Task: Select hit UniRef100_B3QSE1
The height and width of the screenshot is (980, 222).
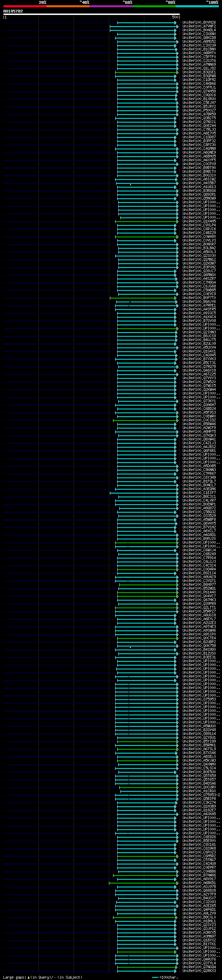Action: (x=199, y=72)
